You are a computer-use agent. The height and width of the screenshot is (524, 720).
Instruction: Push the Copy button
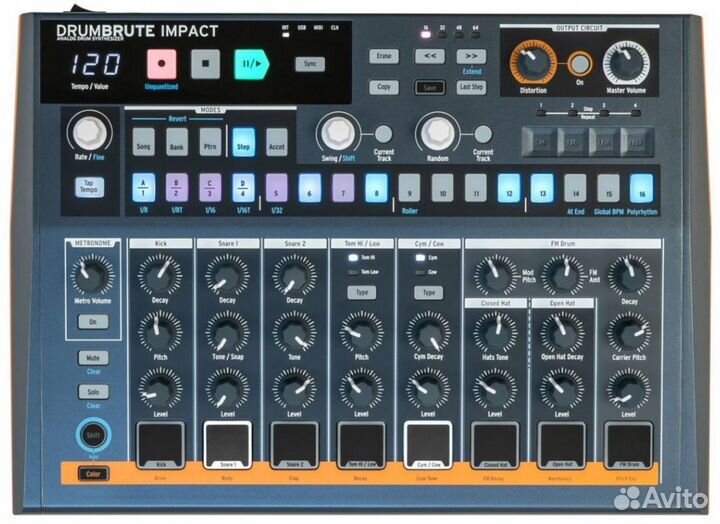[384, 87]
